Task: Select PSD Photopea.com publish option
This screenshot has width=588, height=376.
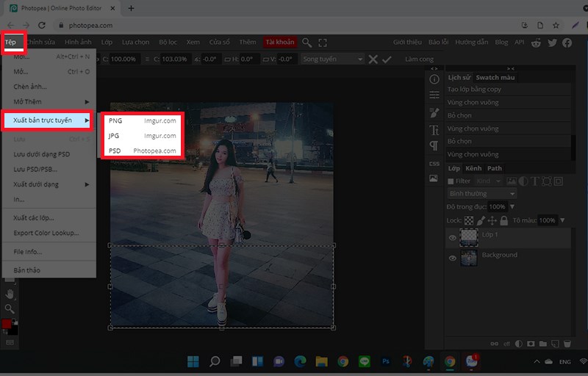Action: pyautogui.click(x=143, y=151)
